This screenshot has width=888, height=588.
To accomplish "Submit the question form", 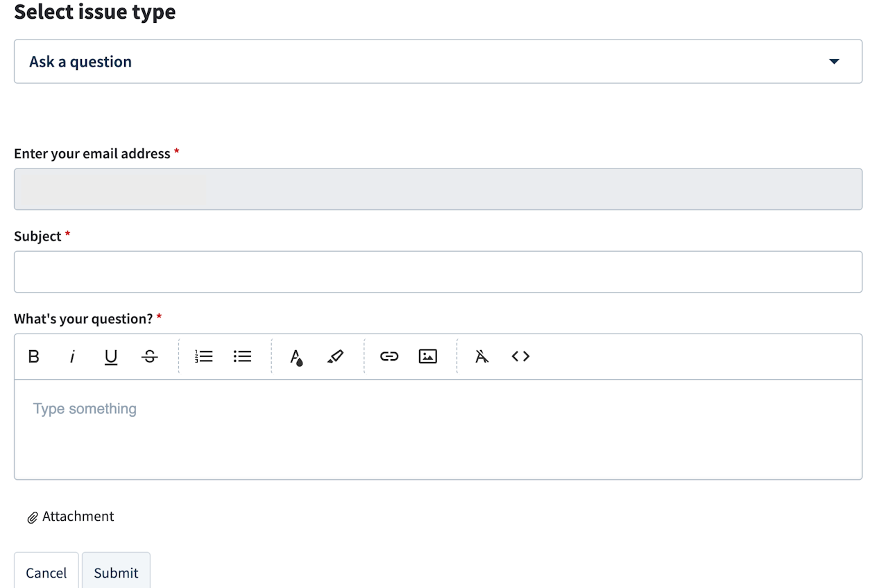I will click(x=116, y=572).
